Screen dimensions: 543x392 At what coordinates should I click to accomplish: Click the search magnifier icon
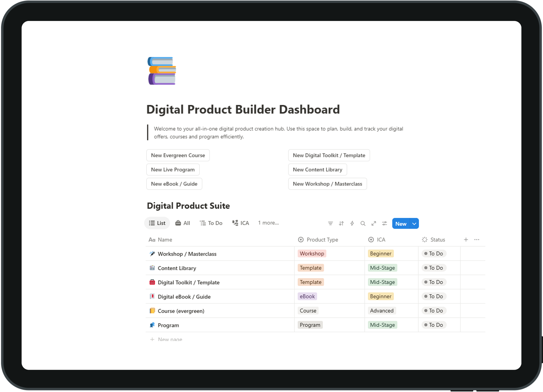pos(363,224)
